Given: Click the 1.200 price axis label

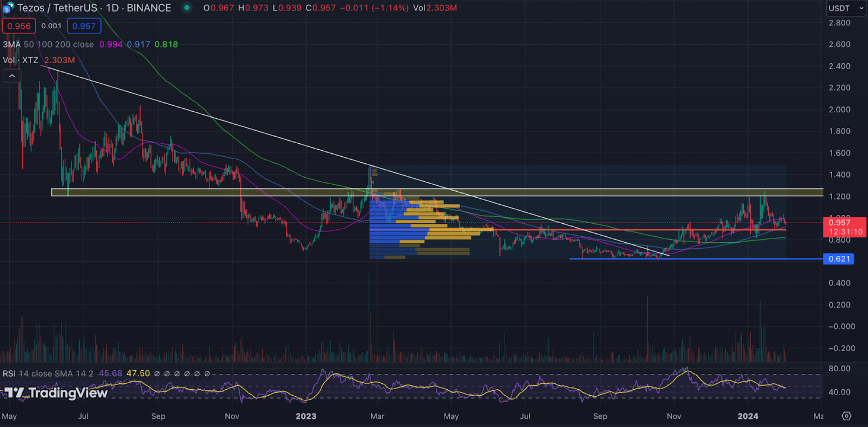Looking at the screenshot, I should point(840,196).
